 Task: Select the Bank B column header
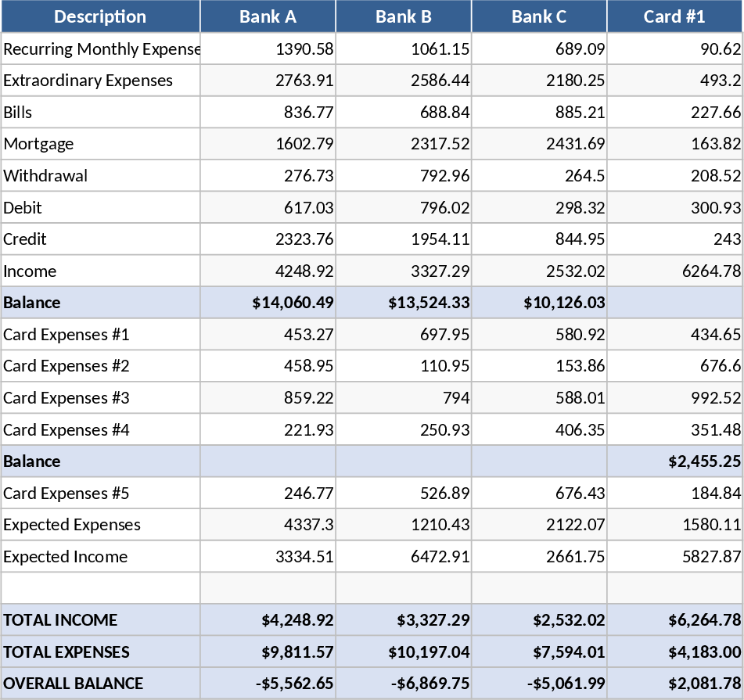tap(403, 16)
